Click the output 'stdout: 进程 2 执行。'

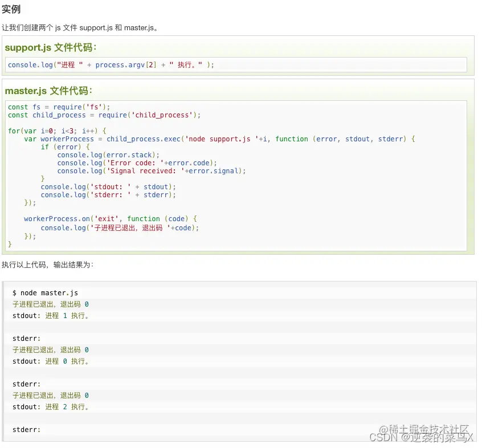click(x=51, y=407)
